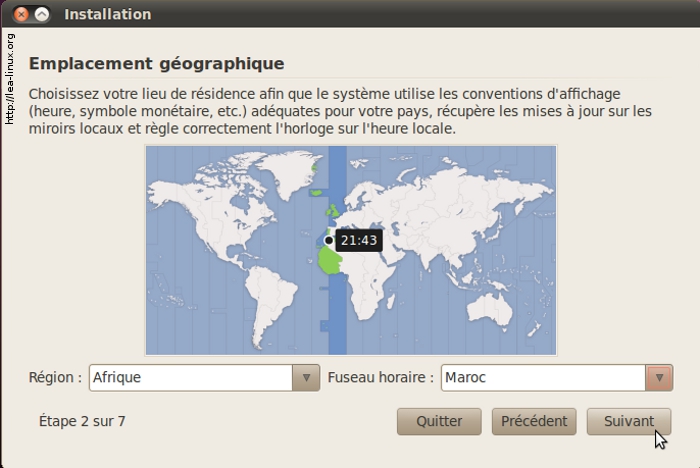Close the Installation window

(22, 15)
